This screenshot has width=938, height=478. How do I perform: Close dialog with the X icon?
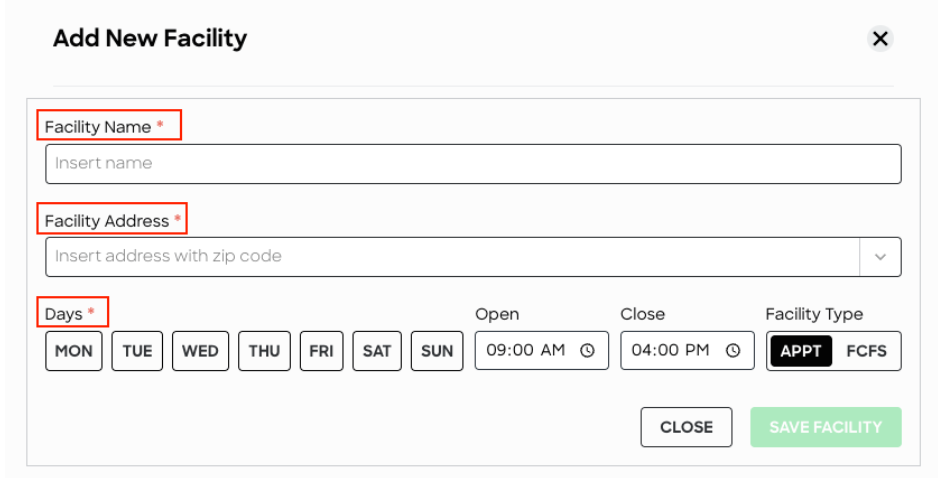[x=880, y=39]
